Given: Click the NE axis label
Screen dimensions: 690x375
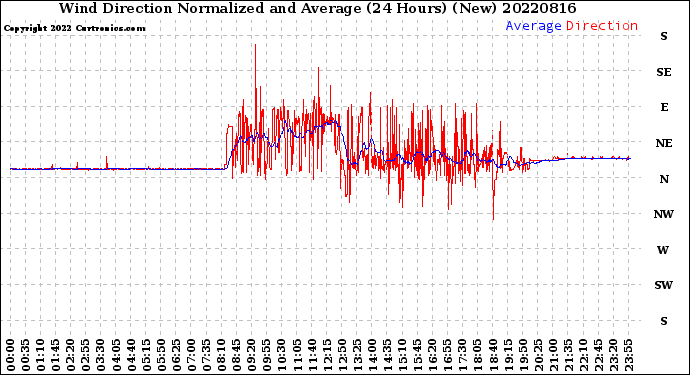Looking at the screenshot, I should click(664, 143).
